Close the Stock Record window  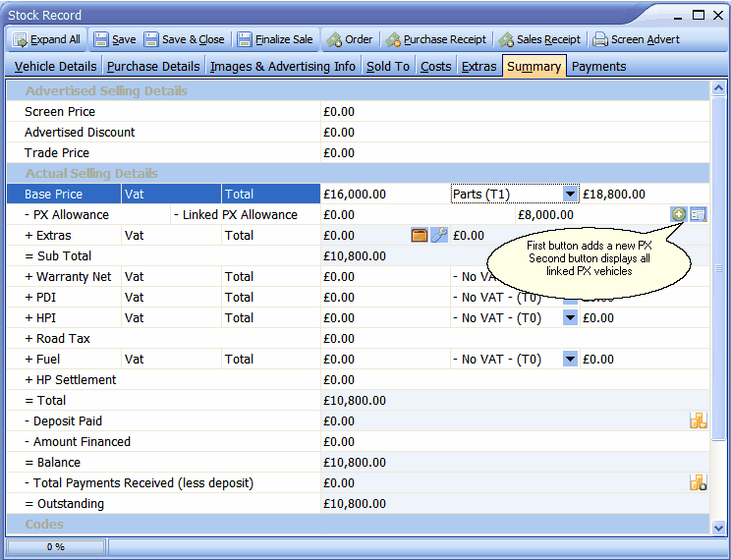point(718,16)
